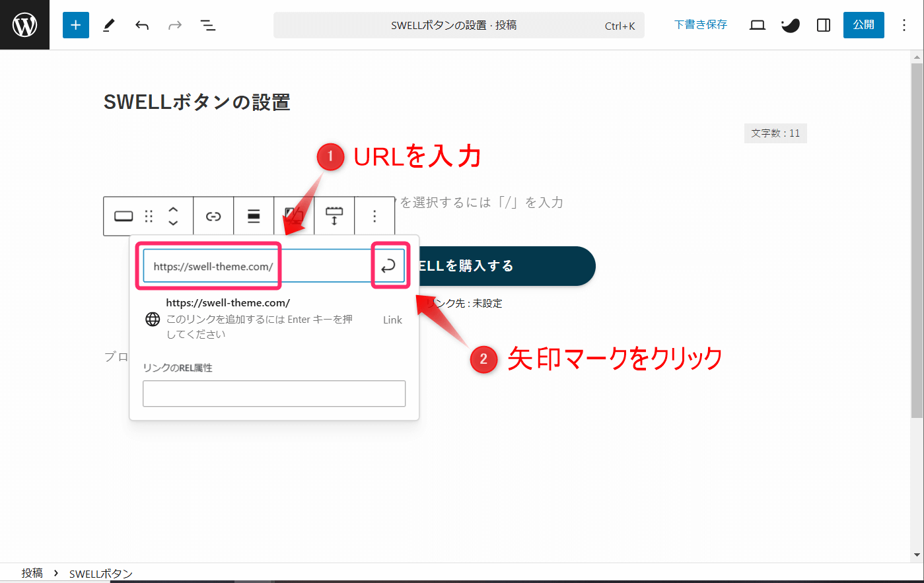The width and height of the screenshot is (924, 583).
Task: Open the block toolbar's more options kebab menu
Action: pos(374,216)
